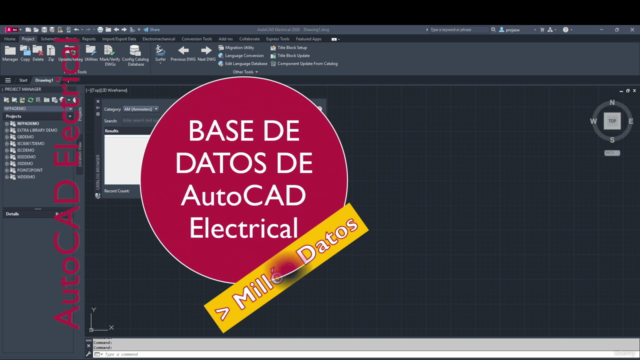The height and width of the screenshot is (360, 640).
Task: Open the Express Tools tab
Action: pyautogui.click(x=278, y=39)
